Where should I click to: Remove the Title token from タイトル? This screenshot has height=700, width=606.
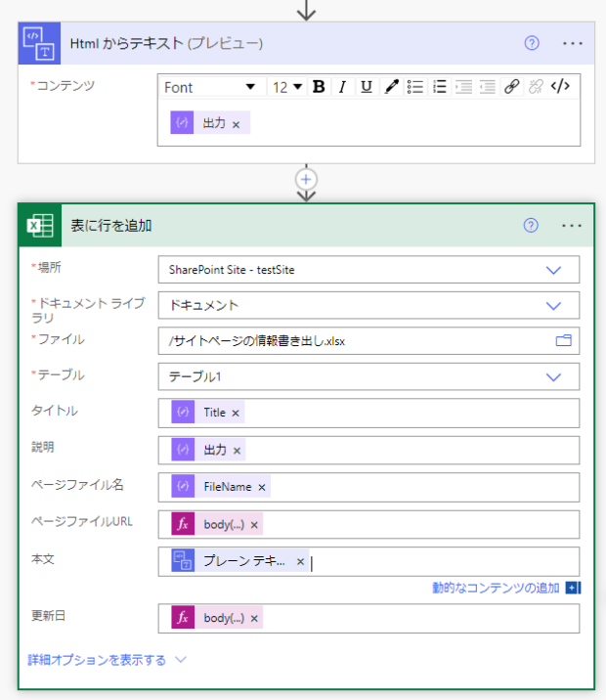coord(236,414)
